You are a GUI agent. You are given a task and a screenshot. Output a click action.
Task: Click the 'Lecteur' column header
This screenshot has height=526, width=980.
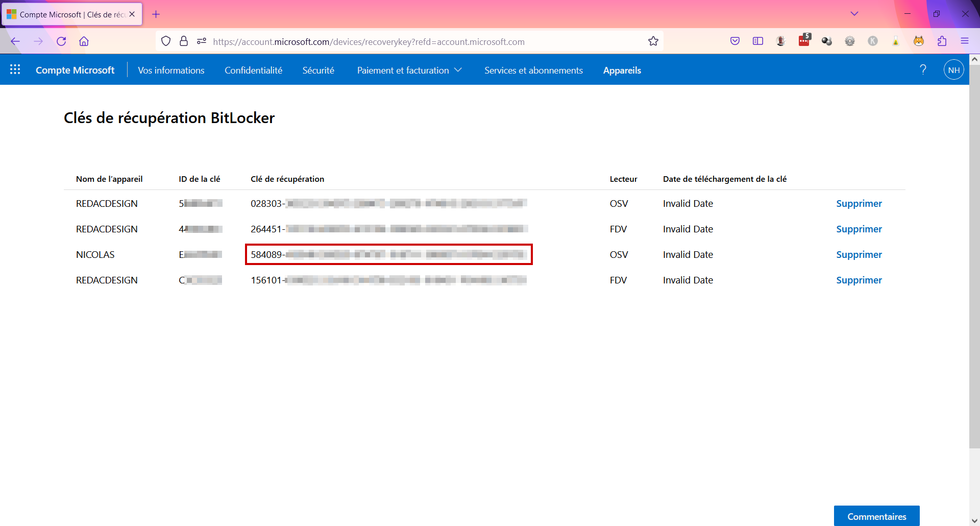tap(624, 179)
